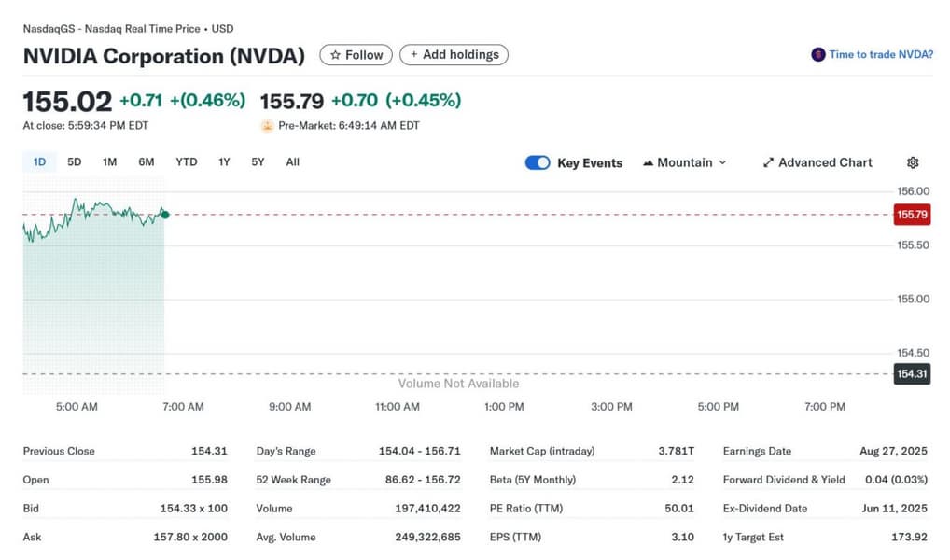Click the Add holdings button
The height and width of the screenshot is (560, 950).
pyautogui.click(x=454, y=55)
